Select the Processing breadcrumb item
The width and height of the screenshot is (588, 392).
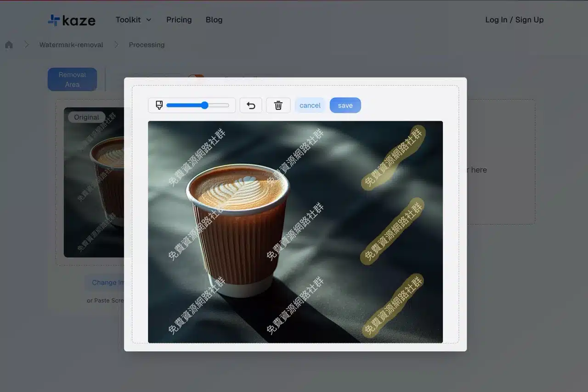point(147,45)
